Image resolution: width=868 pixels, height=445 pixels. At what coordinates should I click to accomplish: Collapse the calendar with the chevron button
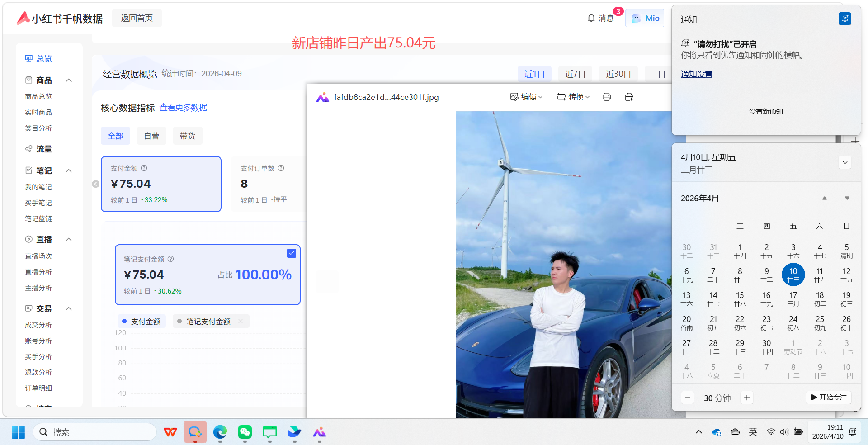[845, 162]
